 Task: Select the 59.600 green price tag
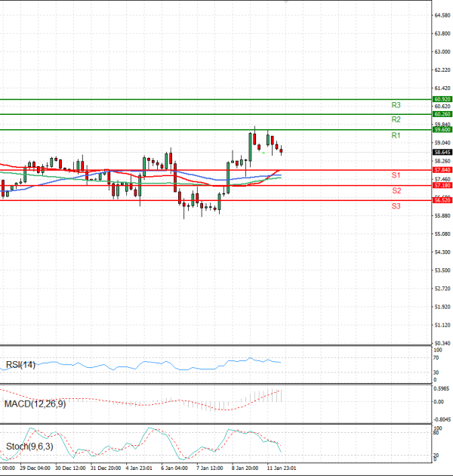click(x=442, y=130)
